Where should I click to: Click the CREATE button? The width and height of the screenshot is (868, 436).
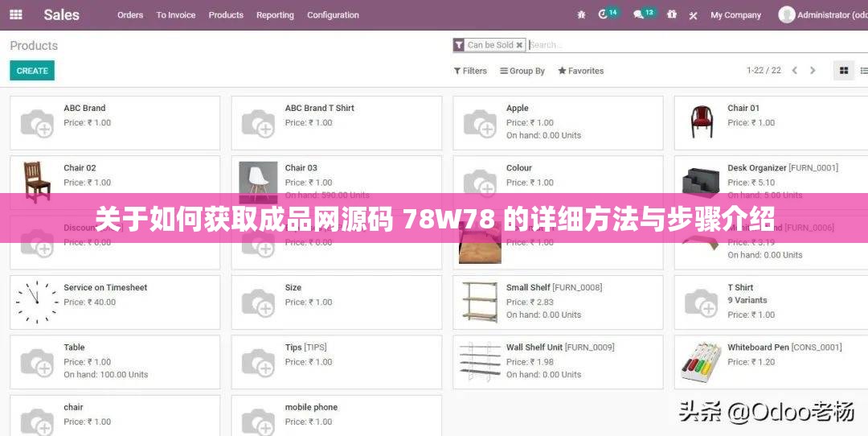click(x=32, y=71)
